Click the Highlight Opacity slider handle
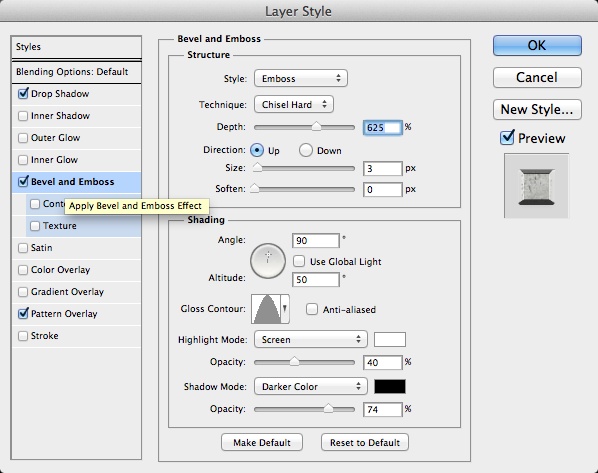The image size is (598, 473). pyautogui.click(x=294, y=362)
